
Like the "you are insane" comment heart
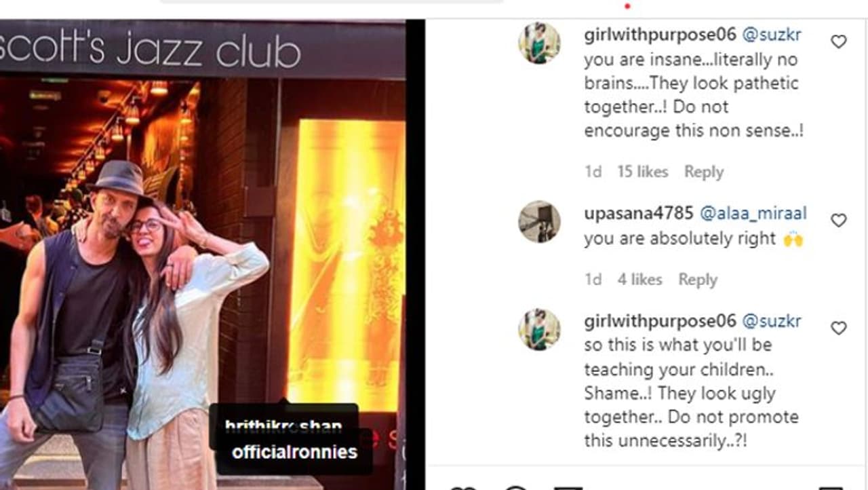[x=839, y=41]
